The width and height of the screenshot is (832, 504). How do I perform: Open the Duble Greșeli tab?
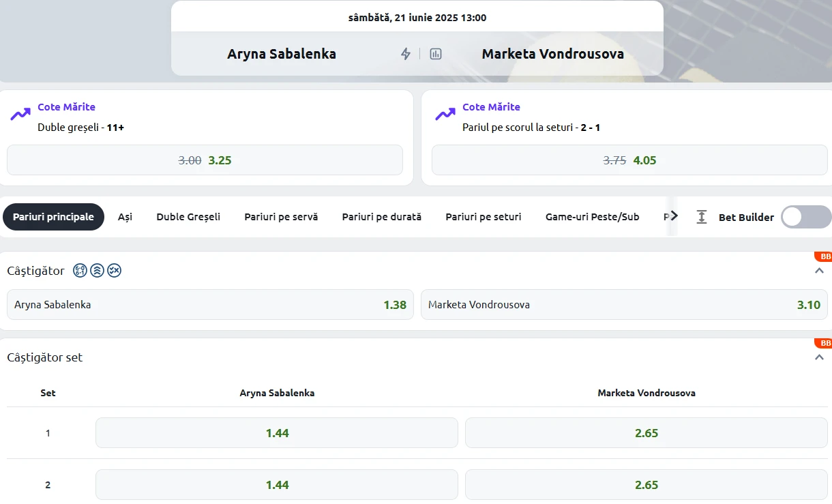click(188, 217)
